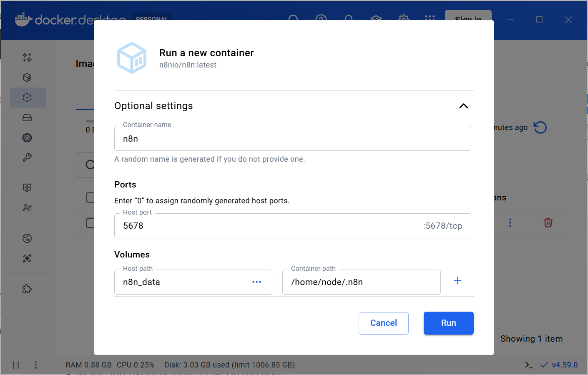Pause Docker via the status bar pause control

(16, 365)
